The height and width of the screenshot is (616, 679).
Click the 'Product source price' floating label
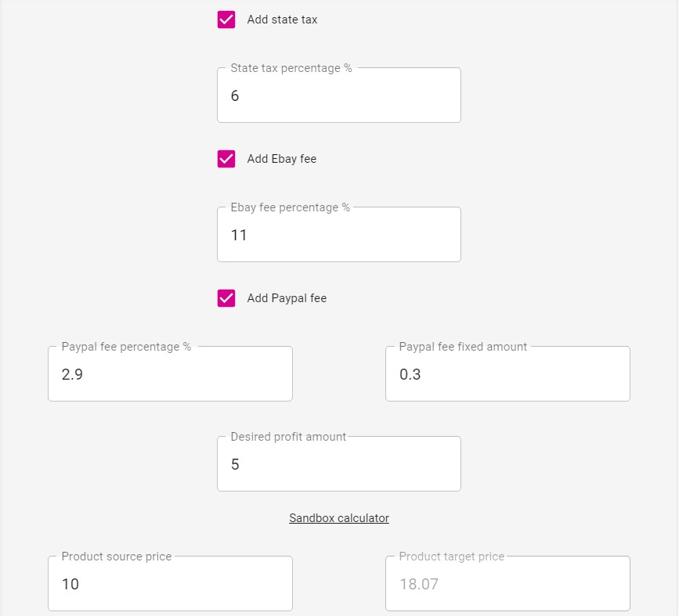tap(117, 557)
